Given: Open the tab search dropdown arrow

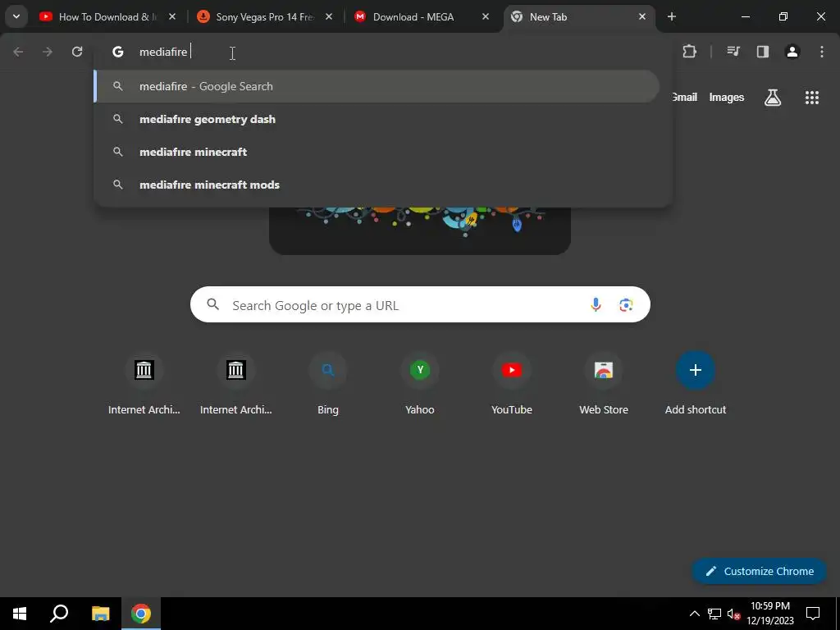Looking at the screenshot, I should (16, 16).
